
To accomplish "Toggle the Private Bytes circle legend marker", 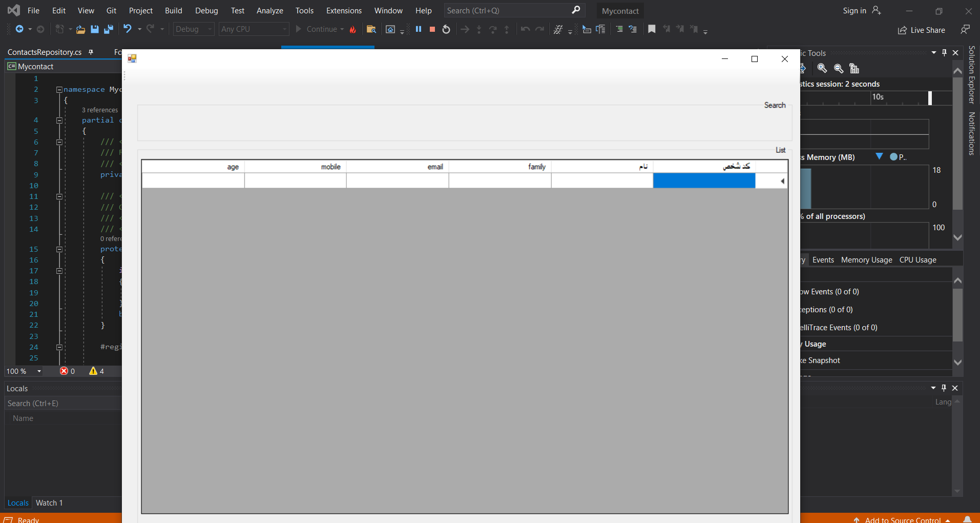I will coord(893,157).
